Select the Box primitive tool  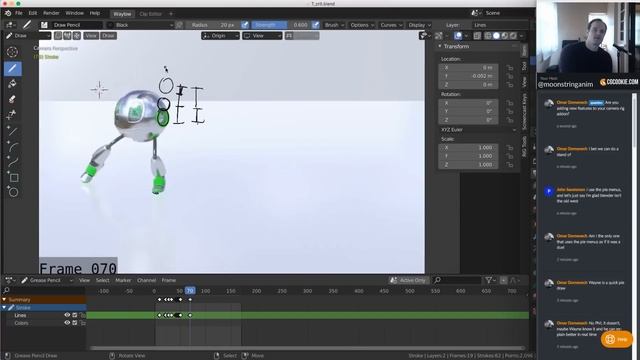[12, 178]
